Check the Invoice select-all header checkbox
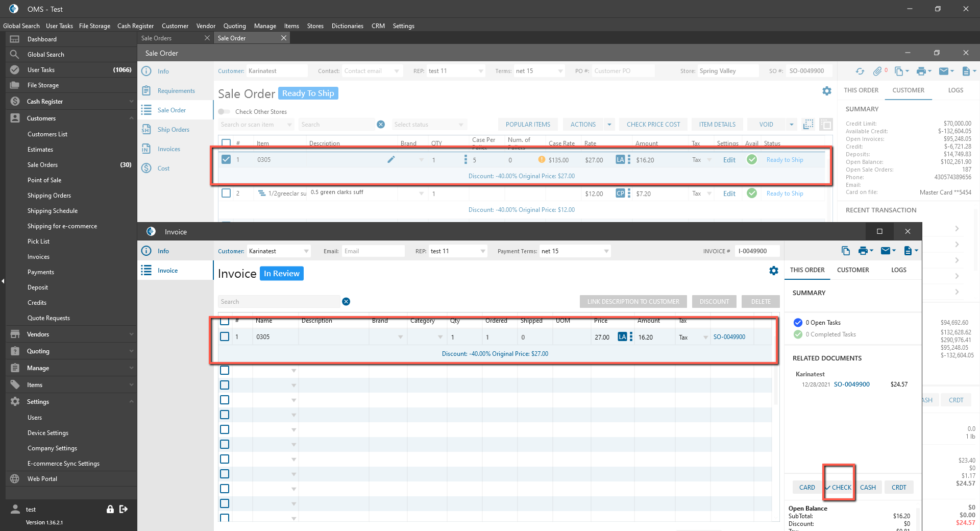 (x=225, y=321)
